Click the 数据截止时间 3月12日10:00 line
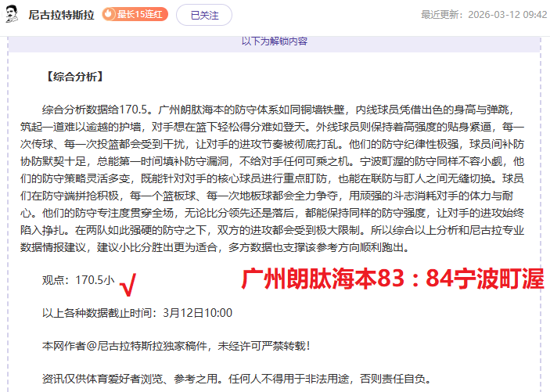 (x=137, y=312)
